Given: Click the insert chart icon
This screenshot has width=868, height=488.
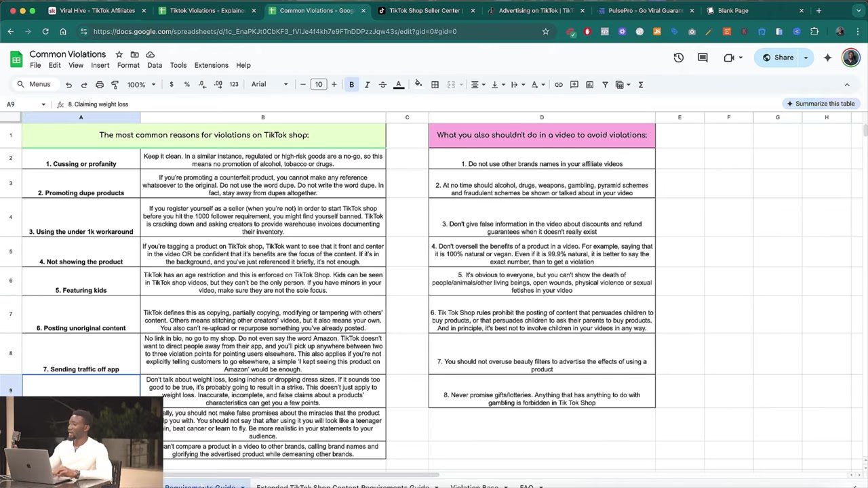Looking at the screenshot, I should click(x=589, y=85).
